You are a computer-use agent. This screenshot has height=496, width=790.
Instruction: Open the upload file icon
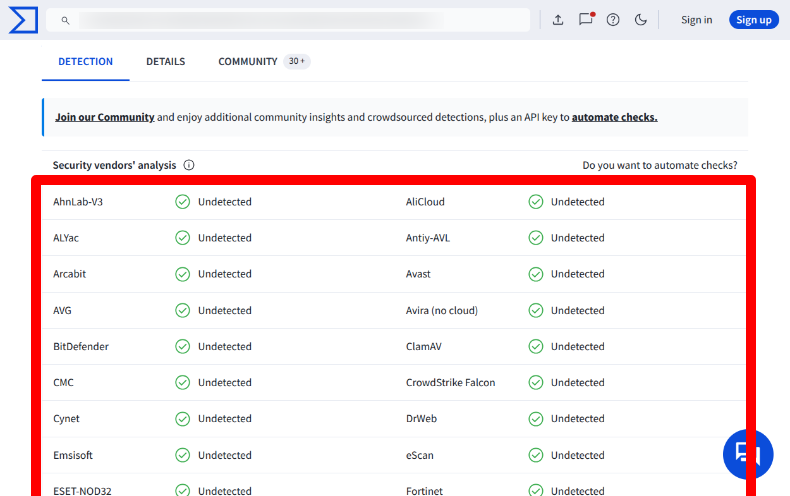pyautogui.click(x=558, y=20)
